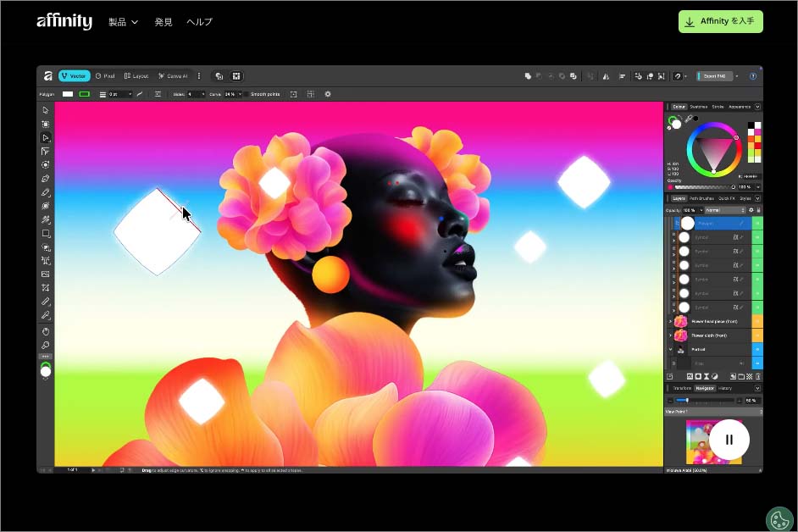Viewport: 798px width, 532px height.
Task: Open the ヘルプ link in the navigation
Action: [x=199, y=22]
